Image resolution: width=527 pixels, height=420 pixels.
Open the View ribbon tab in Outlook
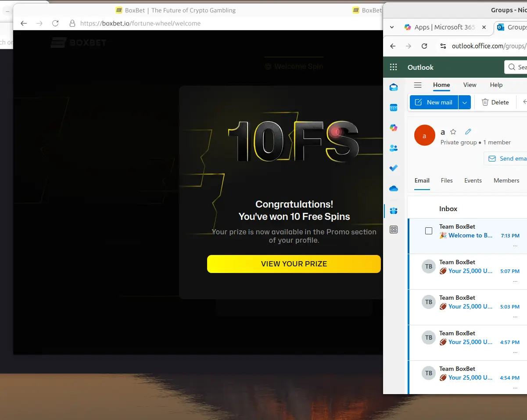[470, 85]
